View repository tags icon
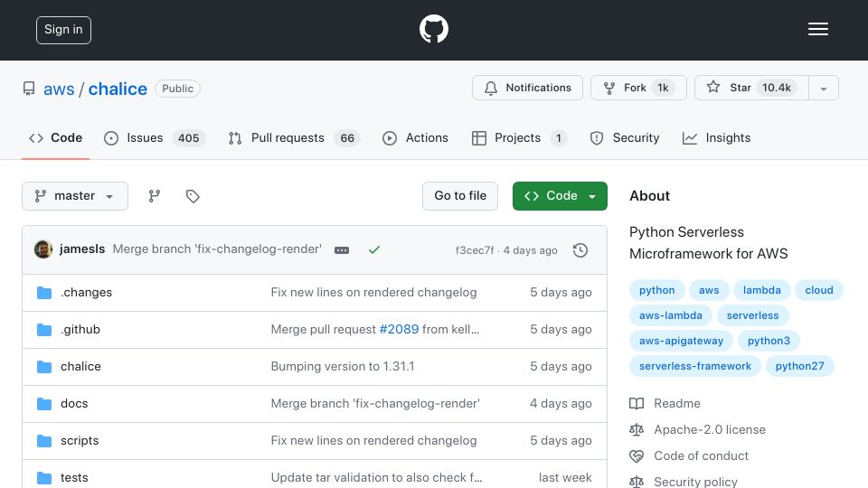 (x=192, y=196)
